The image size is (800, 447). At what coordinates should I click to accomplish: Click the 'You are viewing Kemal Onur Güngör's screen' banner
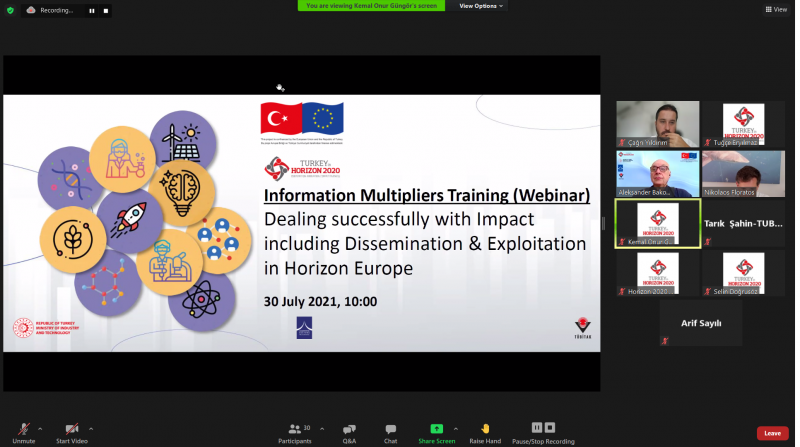click(x=371, y=6)
